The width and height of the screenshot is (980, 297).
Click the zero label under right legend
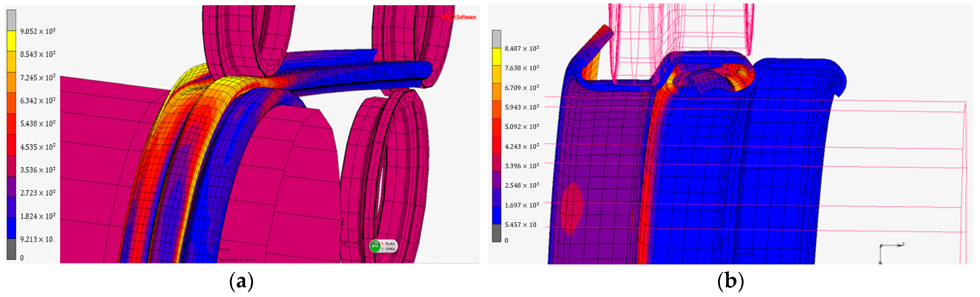point(506,240)
